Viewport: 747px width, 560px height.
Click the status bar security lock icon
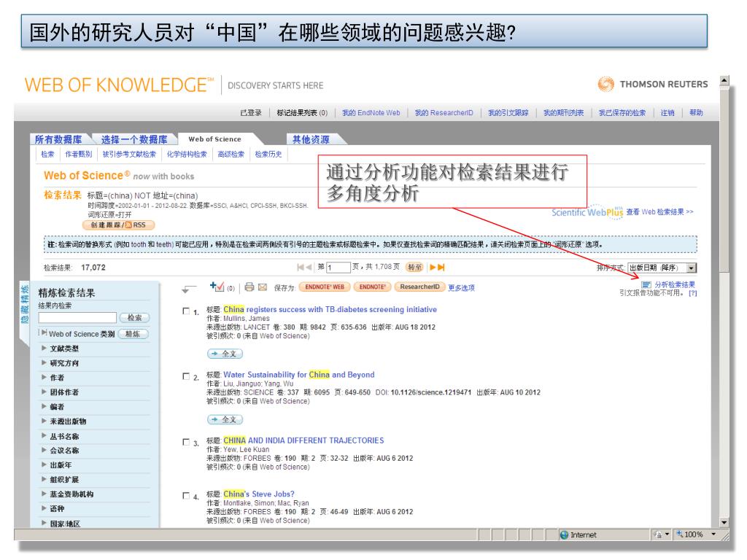[x=659, y=534]
